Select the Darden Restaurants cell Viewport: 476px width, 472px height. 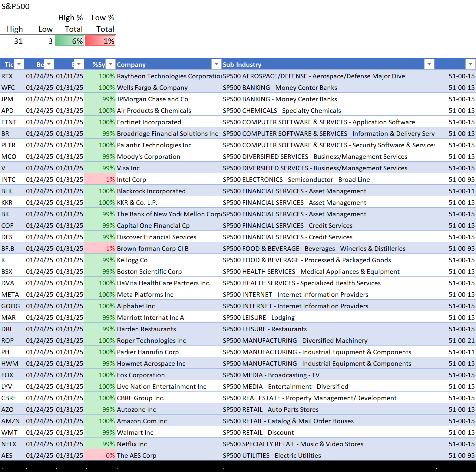click(169, 329)
